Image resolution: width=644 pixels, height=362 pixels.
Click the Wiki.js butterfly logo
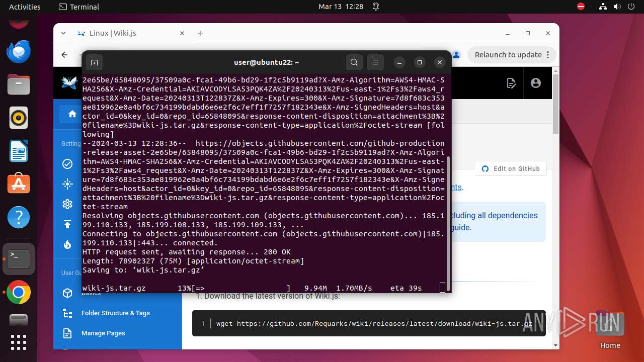tap(69, 83)
